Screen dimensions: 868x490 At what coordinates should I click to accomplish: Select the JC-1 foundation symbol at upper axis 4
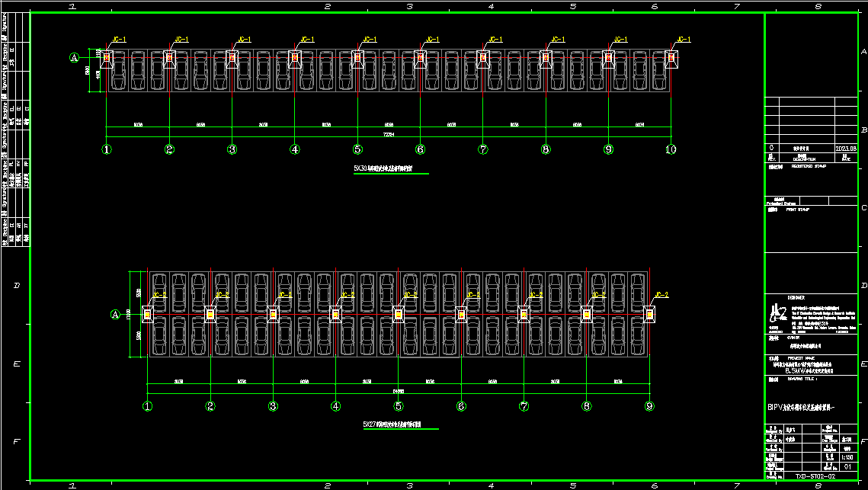point(294,58)
